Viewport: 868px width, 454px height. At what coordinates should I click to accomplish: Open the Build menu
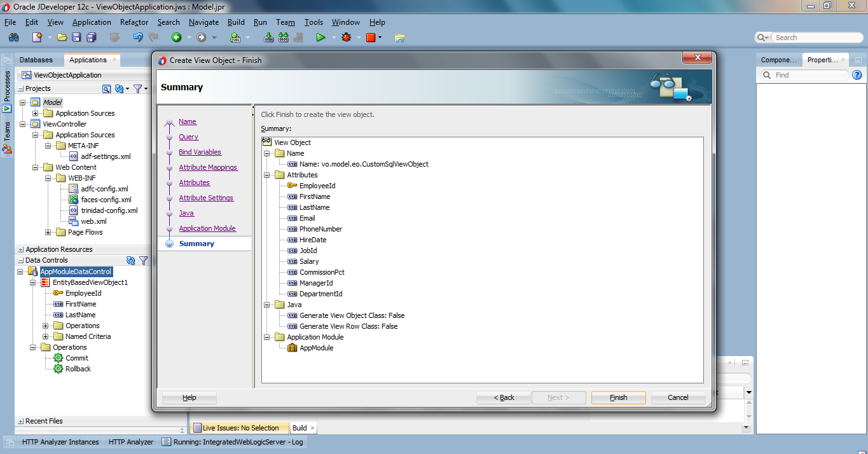236,22
